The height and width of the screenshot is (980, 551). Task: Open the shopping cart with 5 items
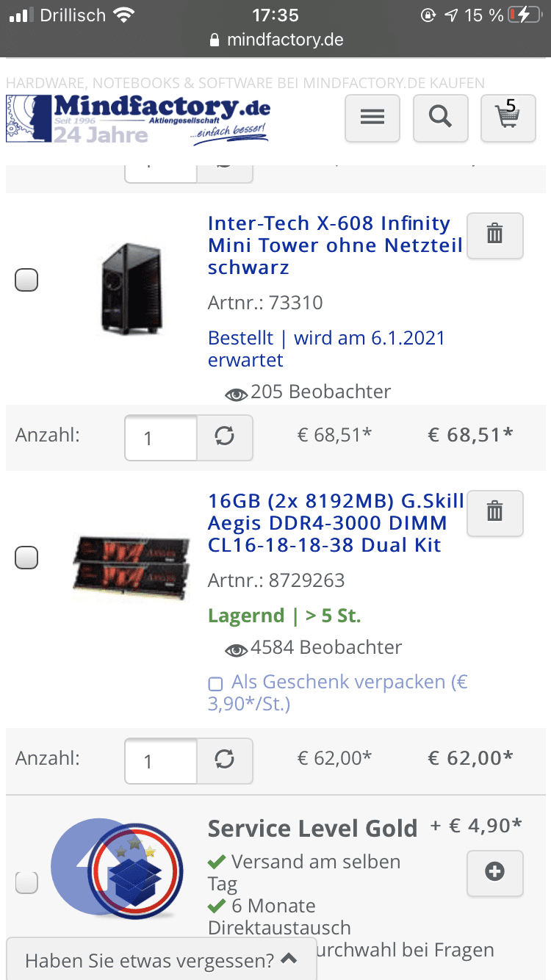pyautogui.click(x=508, y=118)
